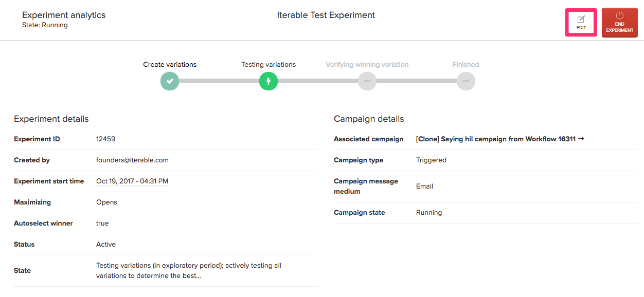Select the Experiment ID value 12459
The width and height of the screenshot is (644, 297).
point(106,139)
